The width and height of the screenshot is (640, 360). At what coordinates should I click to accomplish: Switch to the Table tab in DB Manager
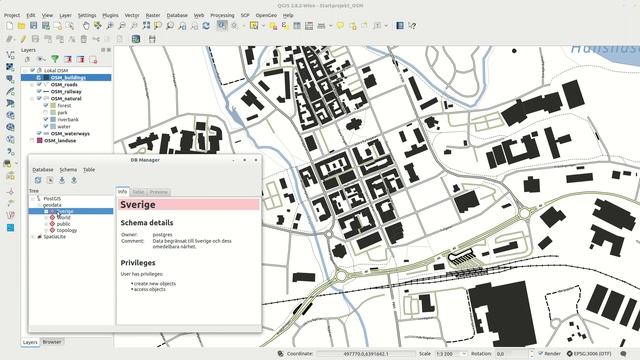[138, 192]
